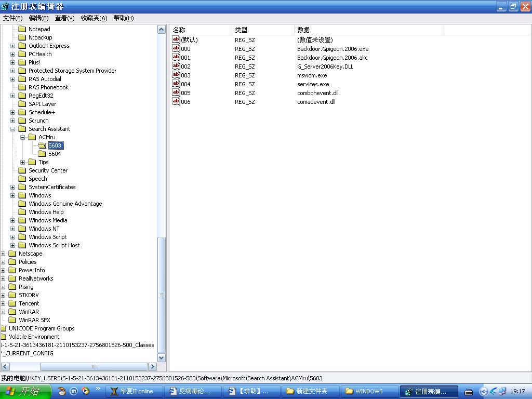
Task: Click the Notepad key folder icon
Action: coord(22,29)
